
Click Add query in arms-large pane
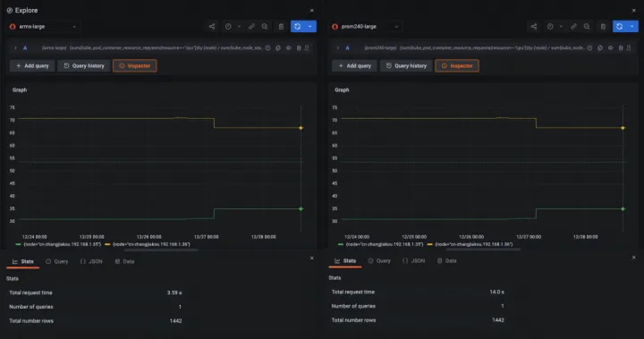click(x=32, y=66)
